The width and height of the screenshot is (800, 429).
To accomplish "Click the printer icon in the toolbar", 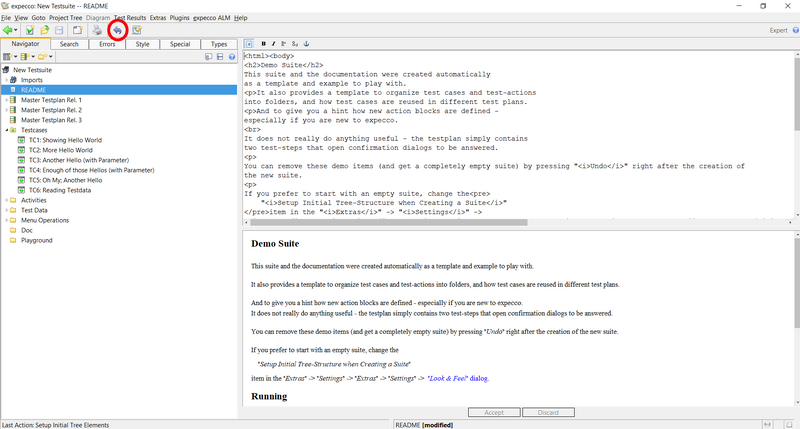I will (97, 31).
